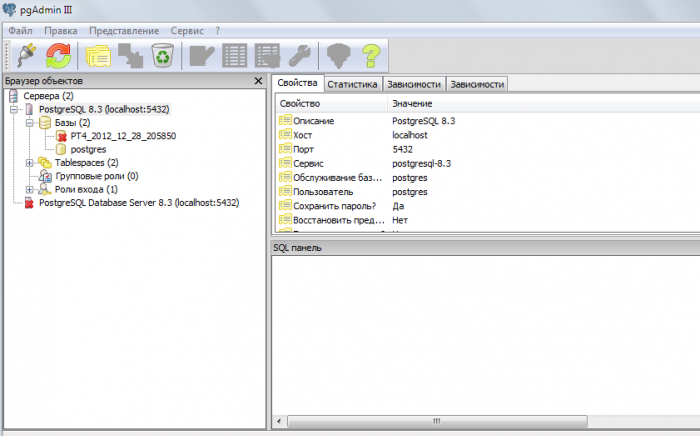700x436 pixels.
Task: Click the filtered data view toolbar icon
Action: click(x=267, y=56)
